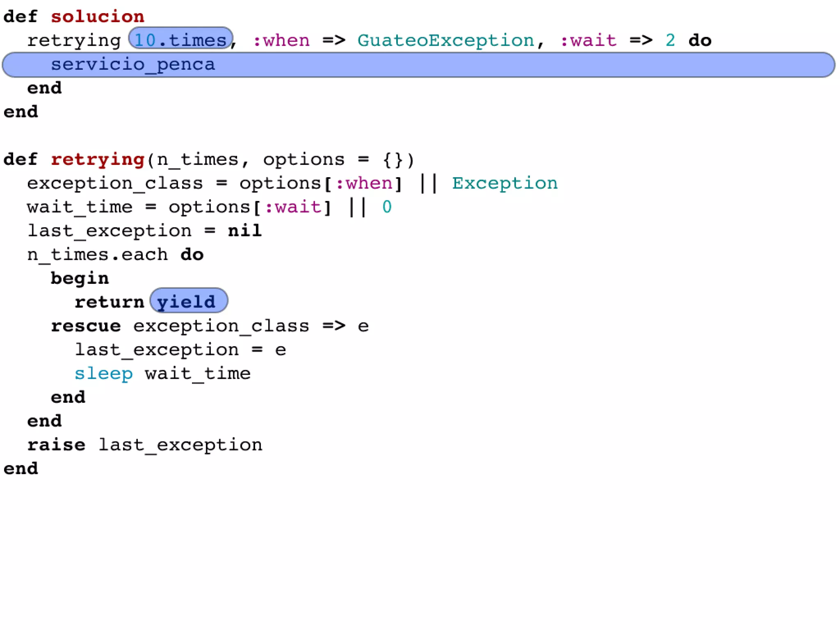The height and width of the screenshot is (630, 840).
Task: Click the teal 'Exception' default class
Action: point(505,183)
